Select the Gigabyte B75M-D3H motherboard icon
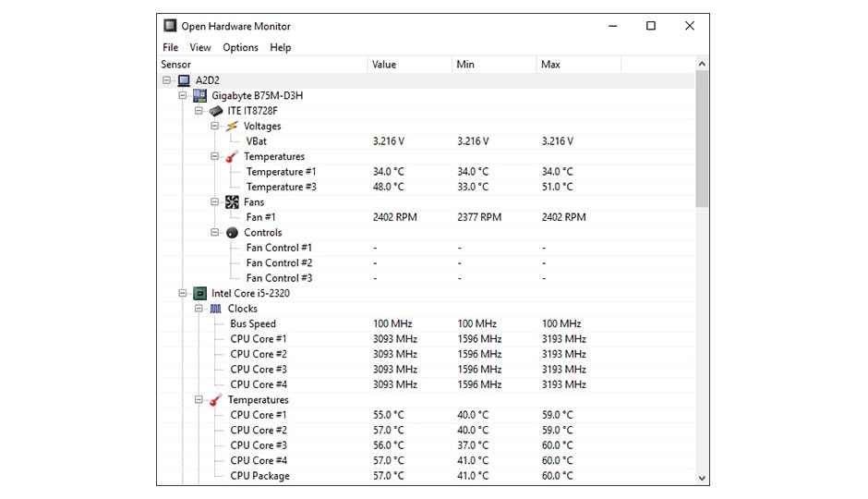868x499 pixels. 199,96
